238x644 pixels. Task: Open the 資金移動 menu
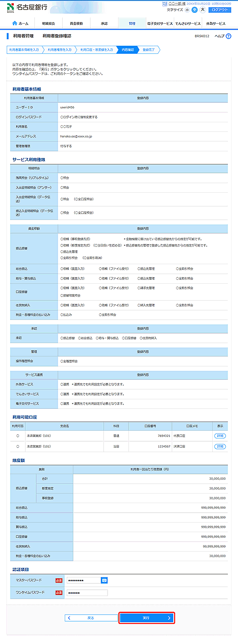point(76,23)
